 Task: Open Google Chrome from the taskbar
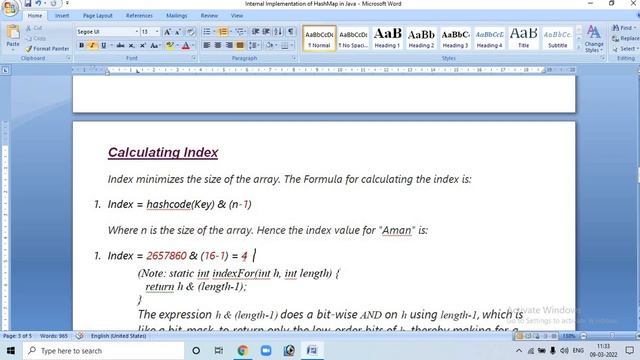pyautogui.click(x=242, y=350)
